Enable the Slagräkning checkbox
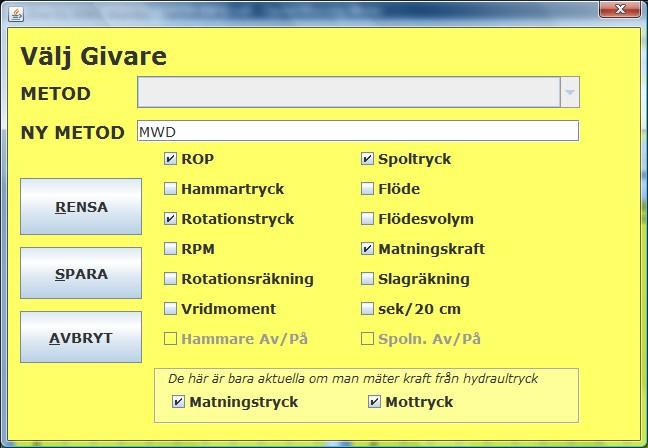648x448 pixels. (x=367, y=279)
